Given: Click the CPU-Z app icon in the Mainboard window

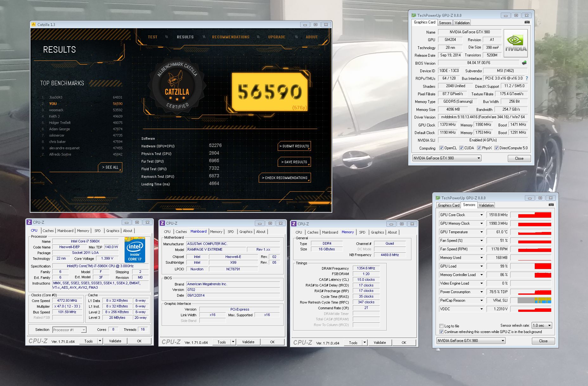Looking at the screenshot, I should [x=163, y=223].
